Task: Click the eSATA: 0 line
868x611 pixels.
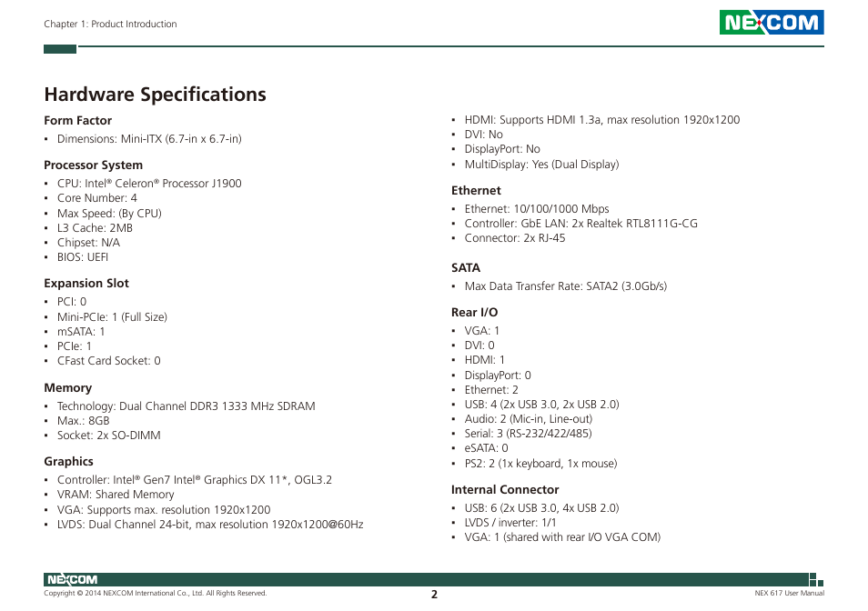Action: (x=486, y=448)
